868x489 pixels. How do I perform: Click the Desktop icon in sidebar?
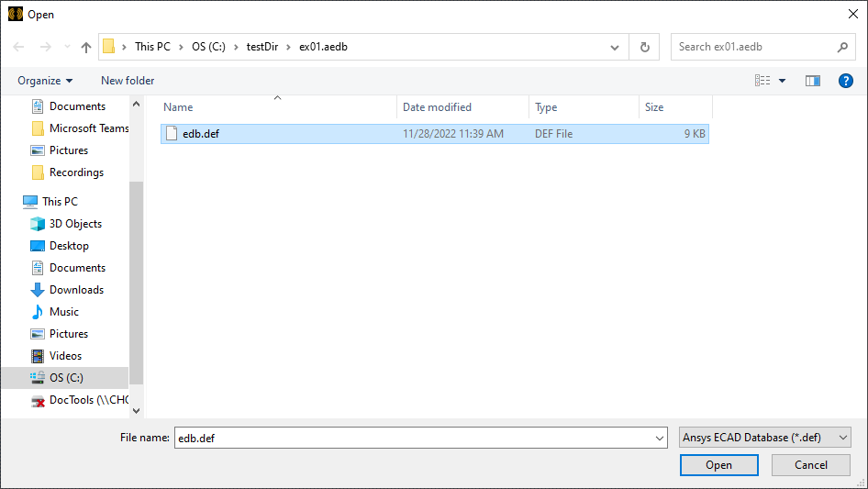tap(38, 246)
